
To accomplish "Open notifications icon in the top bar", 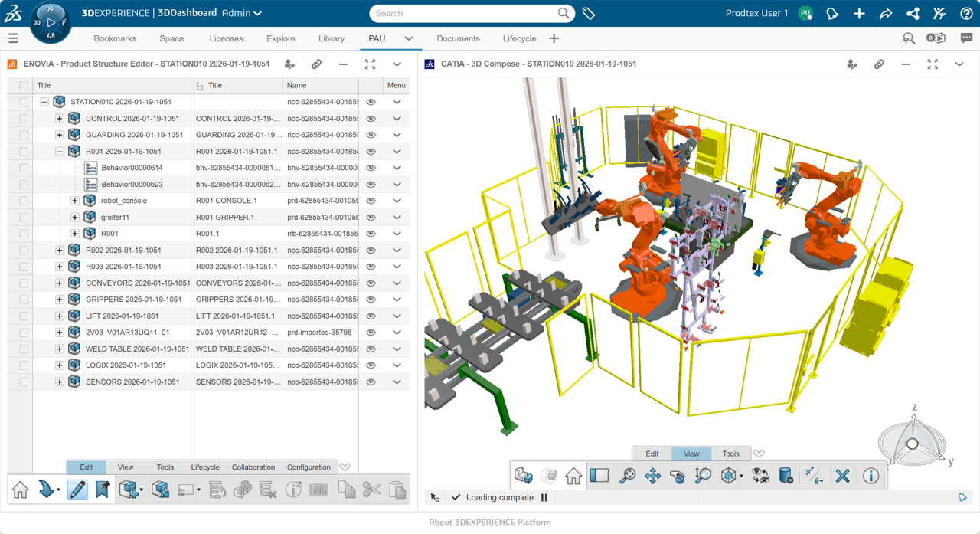I will click(832, 13).
